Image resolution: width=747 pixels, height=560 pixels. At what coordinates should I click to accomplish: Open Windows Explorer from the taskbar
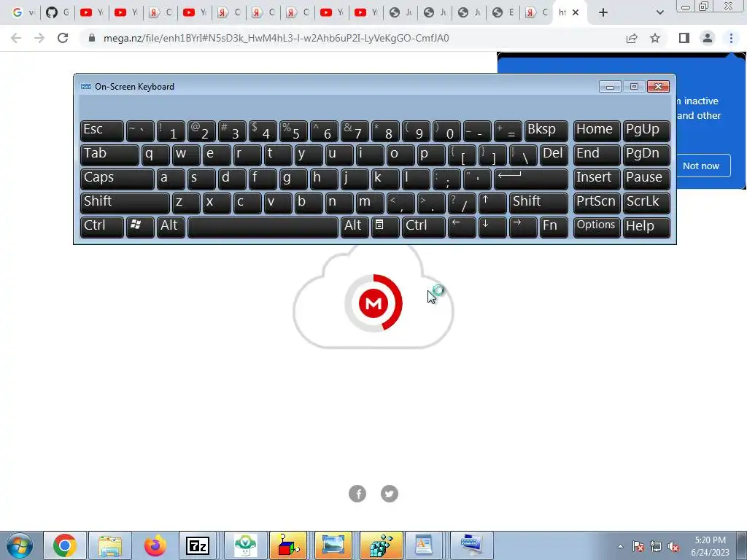tap(110, 545)
